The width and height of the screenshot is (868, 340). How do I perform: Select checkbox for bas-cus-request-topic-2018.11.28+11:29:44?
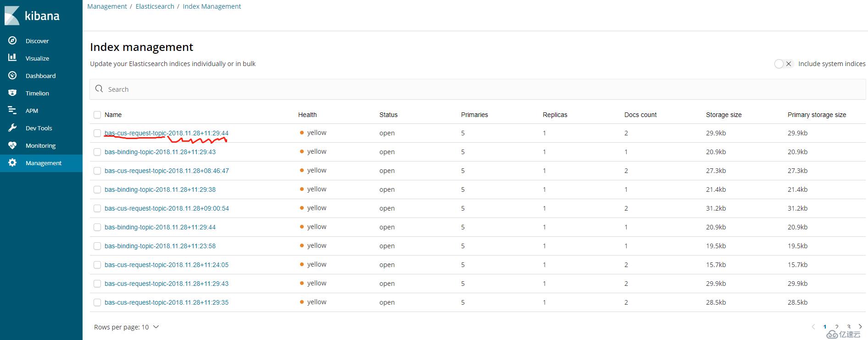pyautogui.click(x=97, y=133)
